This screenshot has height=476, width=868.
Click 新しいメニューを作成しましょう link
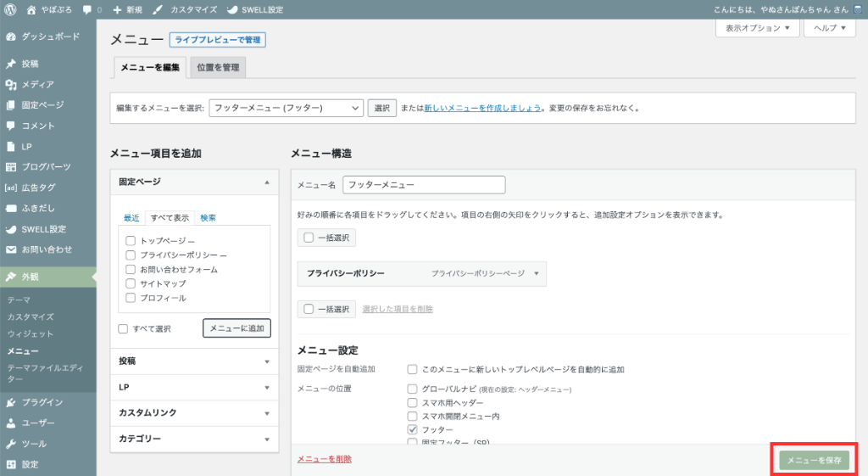(482, 108)
